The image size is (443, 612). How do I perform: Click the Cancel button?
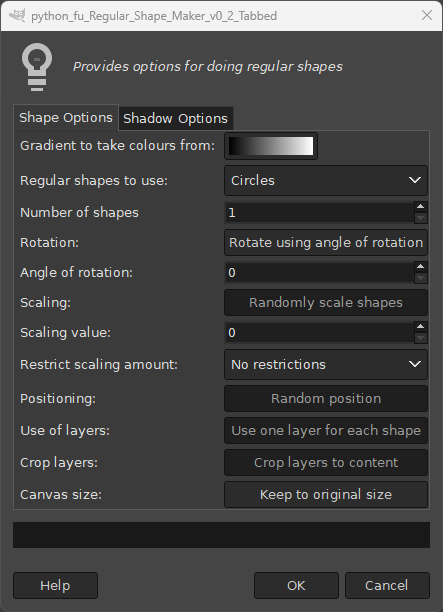(387, 585)
